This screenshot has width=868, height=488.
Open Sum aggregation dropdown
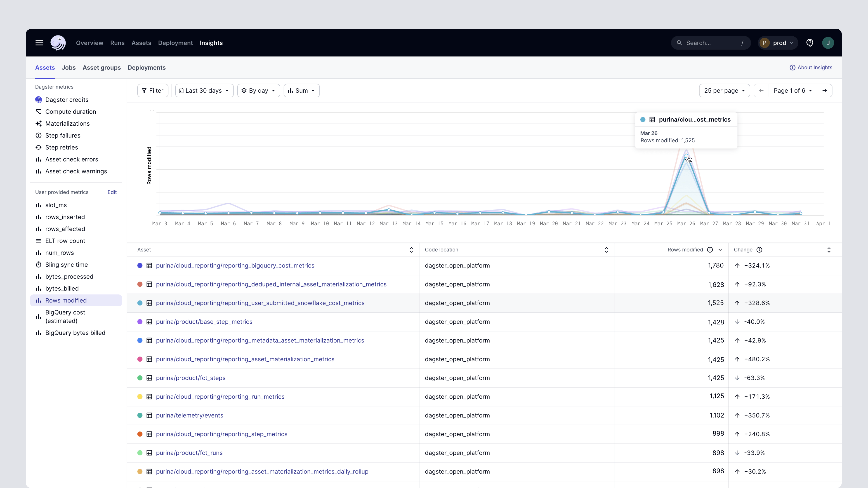coord(302,91)
